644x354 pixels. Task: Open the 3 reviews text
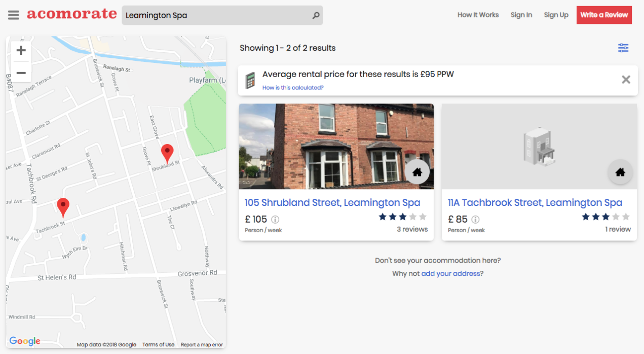click(412, 229)
